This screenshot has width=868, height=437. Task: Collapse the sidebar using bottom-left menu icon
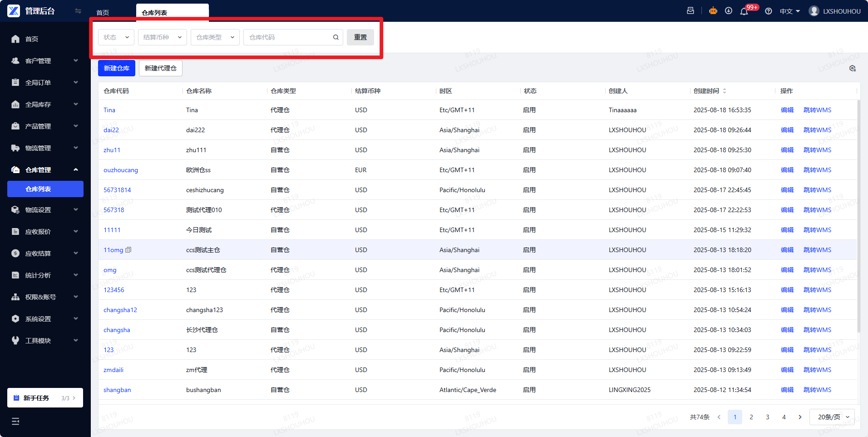click(x=15, y=421)
